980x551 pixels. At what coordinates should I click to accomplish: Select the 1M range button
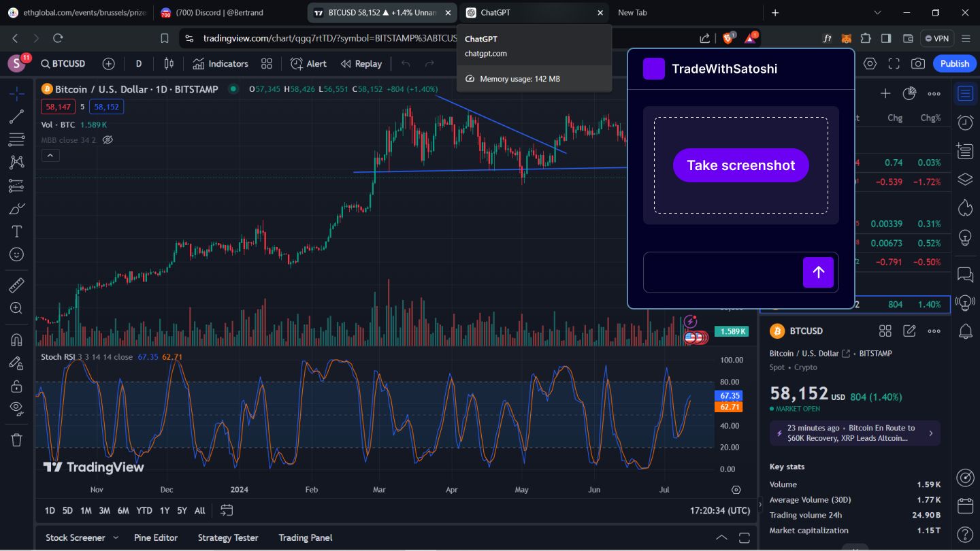pos(86,510)
